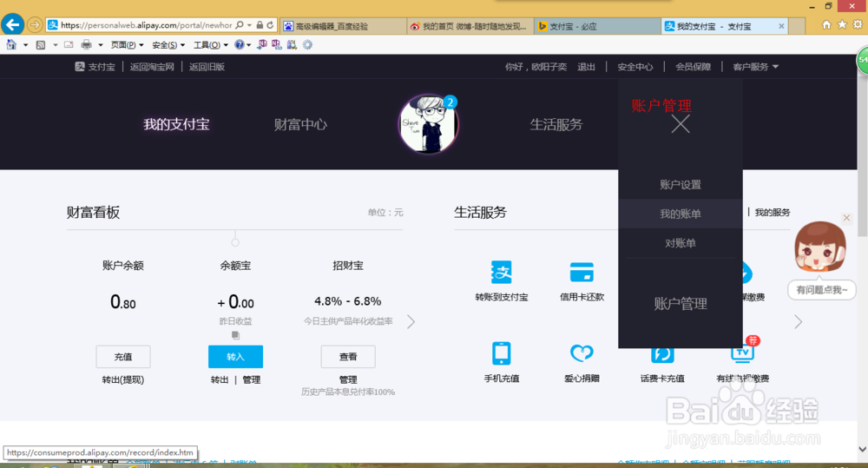This screenshot has height=468, width=868.
Task: Click the address bar search magnifier icon
Action: click(240, 25)
